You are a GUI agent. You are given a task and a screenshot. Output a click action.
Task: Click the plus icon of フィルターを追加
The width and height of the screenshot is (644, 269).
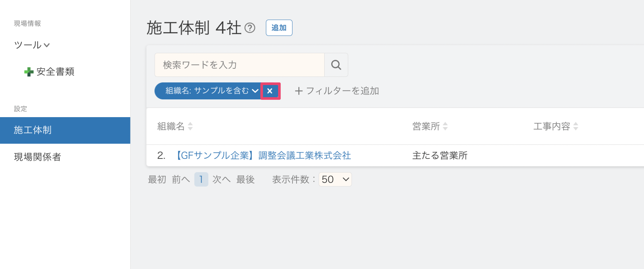299,91
